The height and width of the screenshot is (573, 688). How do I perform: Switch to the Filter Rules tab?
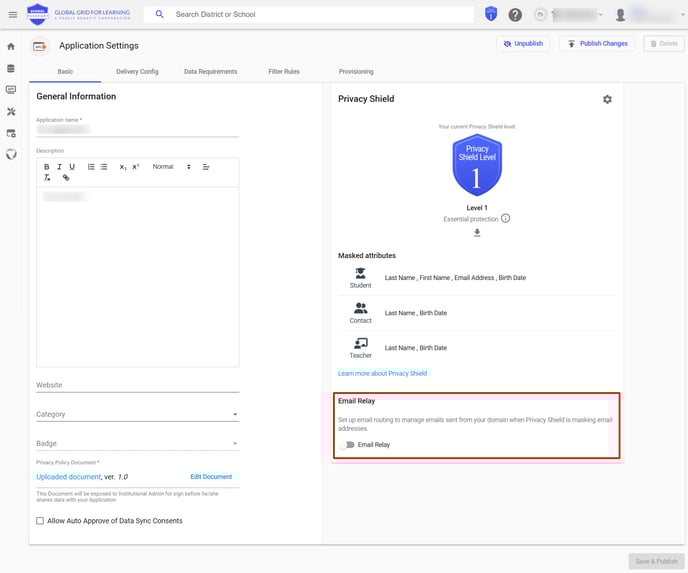[x=284, y=72]
